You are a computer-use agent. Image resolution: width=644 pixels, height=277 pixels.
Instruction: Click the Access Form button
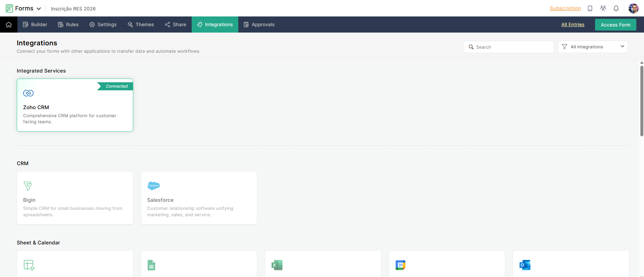click(x=615, y=25)
